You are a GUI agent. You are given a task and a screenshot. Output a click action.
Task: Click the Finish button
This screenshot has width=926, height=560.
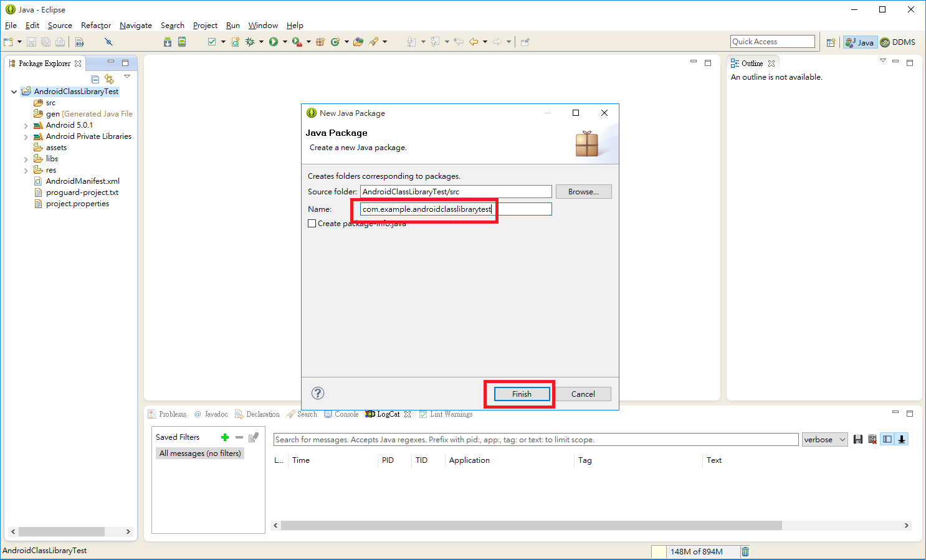tap(522, 394)
